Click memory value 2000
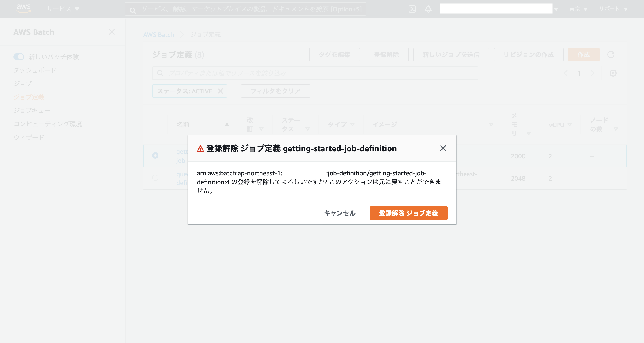Screen dimensions: 644x343 (x=518, y=156)
